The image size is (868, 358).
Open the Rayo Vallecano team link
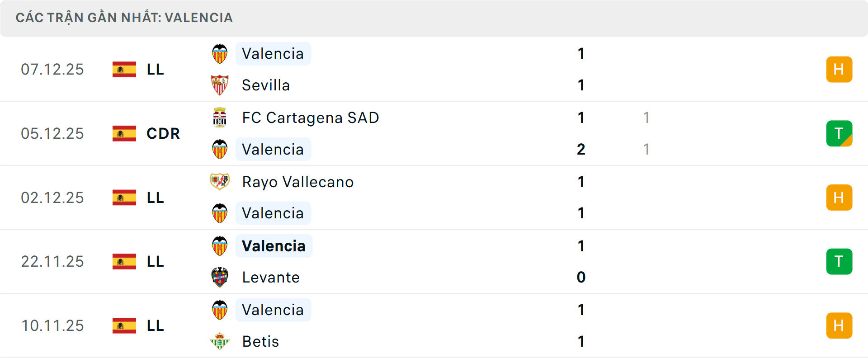click(297, 182)
